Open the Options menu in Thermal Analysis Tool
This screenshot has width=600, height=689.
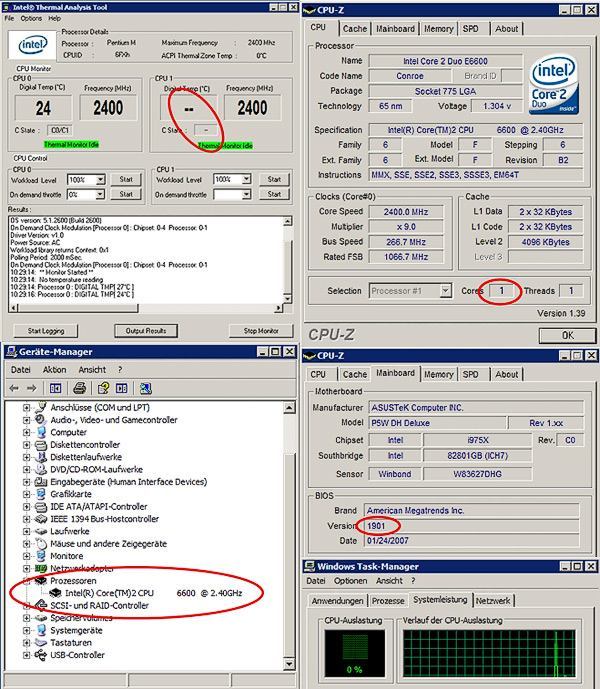tap(31, 18)
